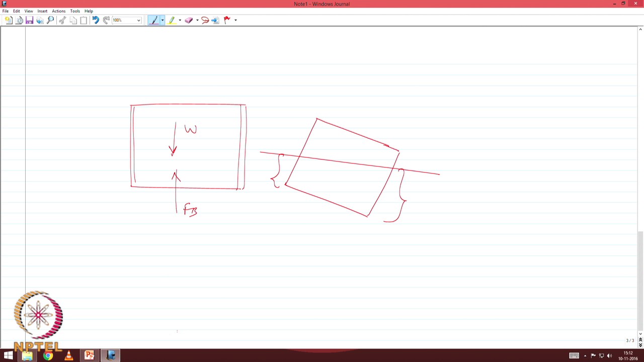Expand the Flag options arrow
The width and height of the screenshot is (644, 362).
pyautogui.click(x=235, y=20)
